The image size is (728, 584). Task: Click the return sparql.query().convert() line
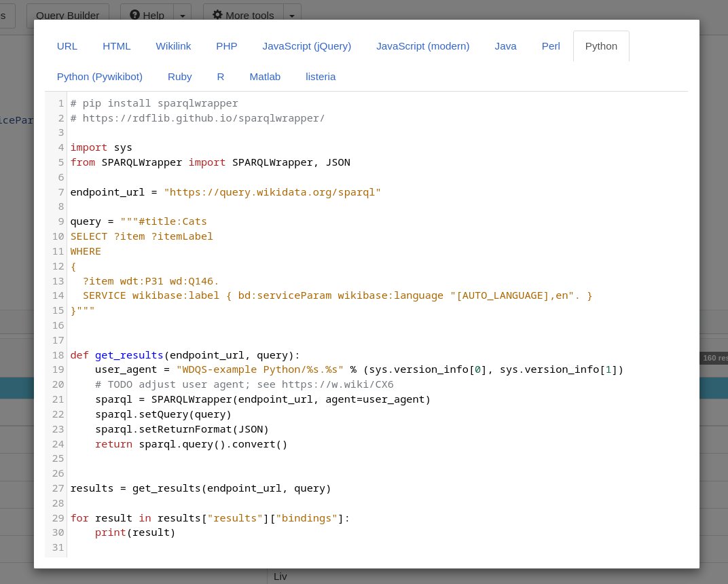(x=192, y=444)
